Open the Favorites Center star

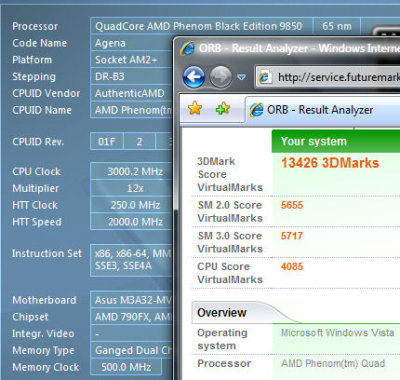coord(195,108)
